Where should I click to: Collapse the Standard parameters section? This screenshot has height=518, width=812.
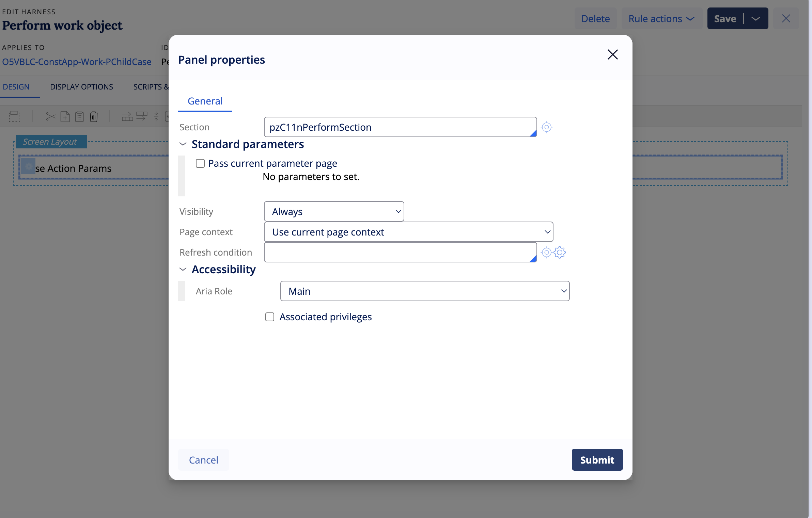(183, 144)
